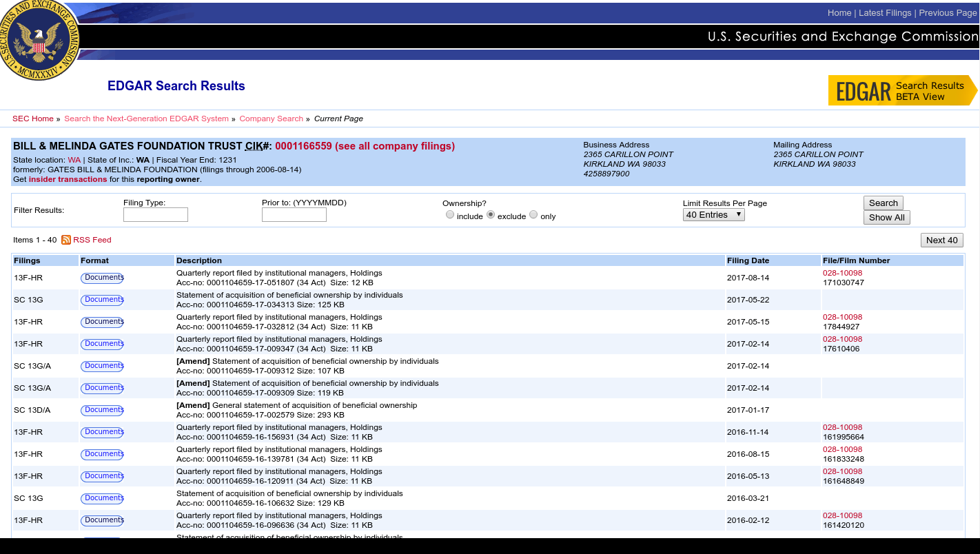Click the Previous Page link
Screen dimensions: 980x554
(948, 13)
